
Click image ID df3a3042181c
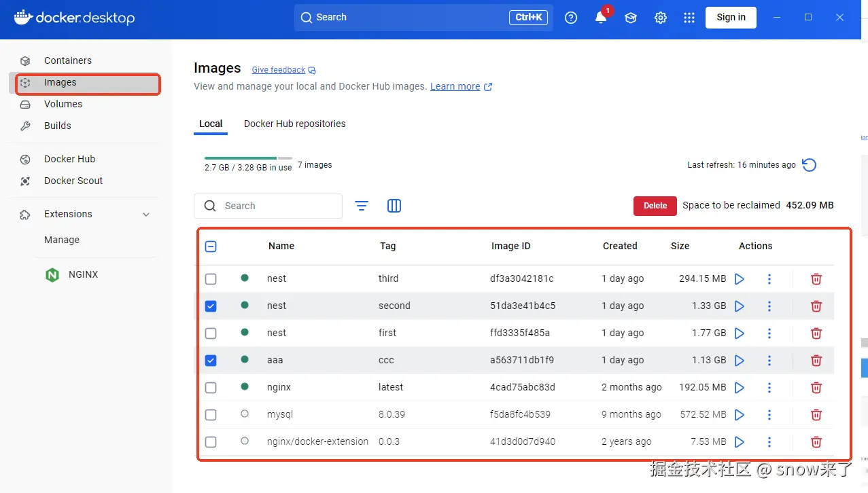tap(522, 278)
